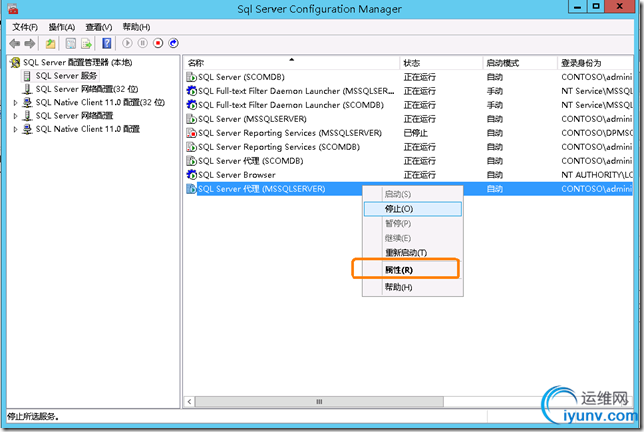The height and width of the screenshot is (432, 644).
Task: Open the 文件(F) menu
Action: (x=25, y=27)
